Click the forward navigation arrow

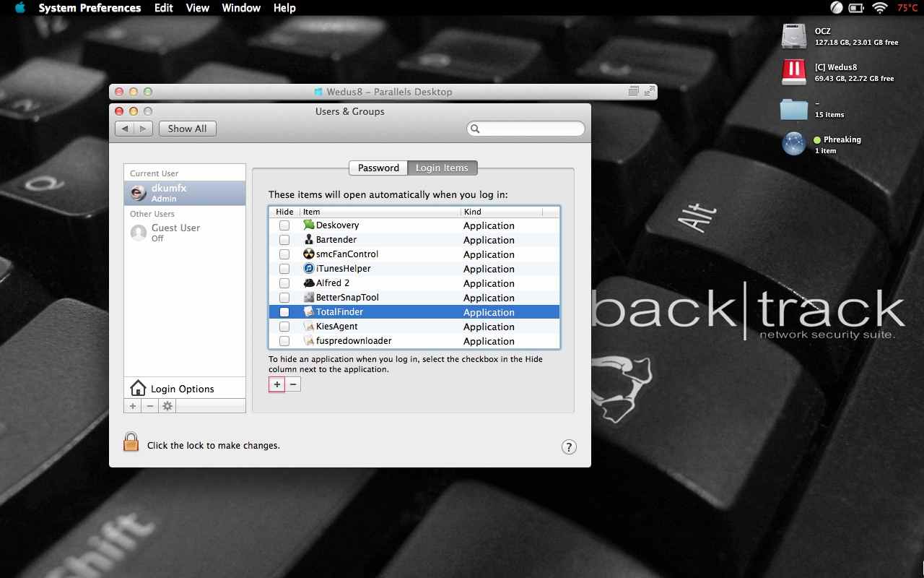[x=144, y=129]
